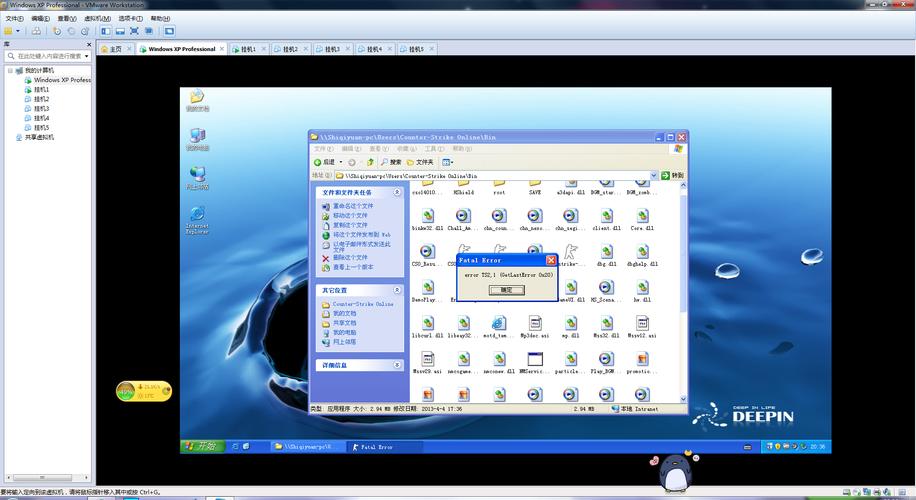Toggle the thumbnail bar toolbar icon
The height and width of the screenshot is (500, 916).
(120, 31)
